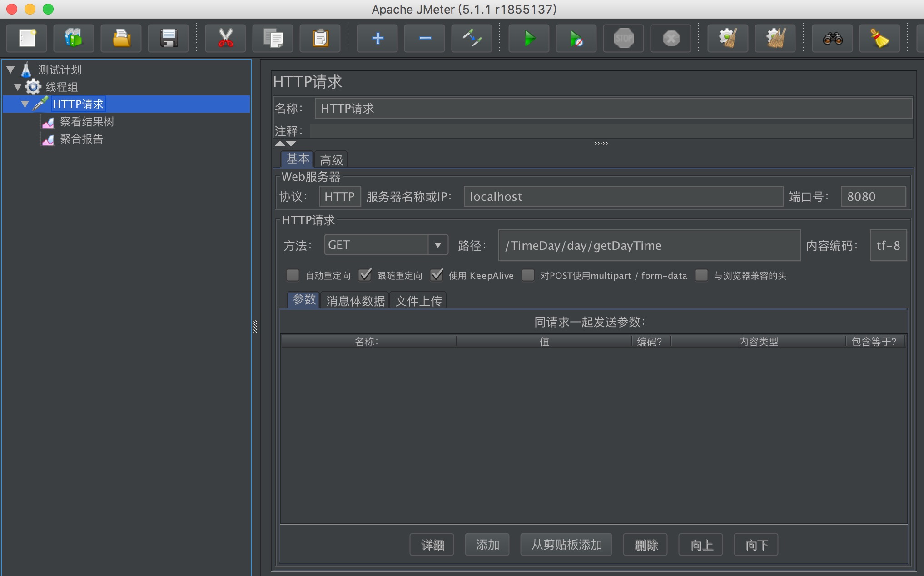Select the 参数 tab
Image resolution: width=924 pixels, height=576 pixels.
pos(304,300)
